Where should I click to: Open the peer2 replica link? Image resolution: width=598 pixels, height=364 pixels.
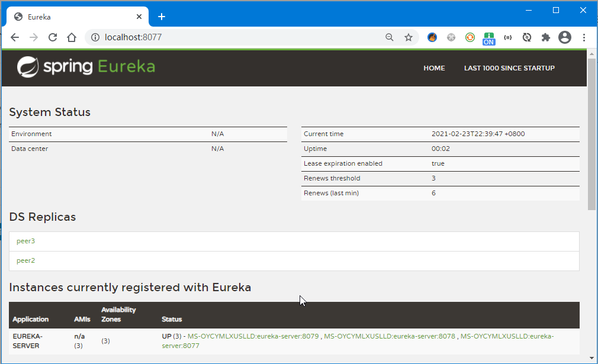pyautogui.click(x=26, y=260)
